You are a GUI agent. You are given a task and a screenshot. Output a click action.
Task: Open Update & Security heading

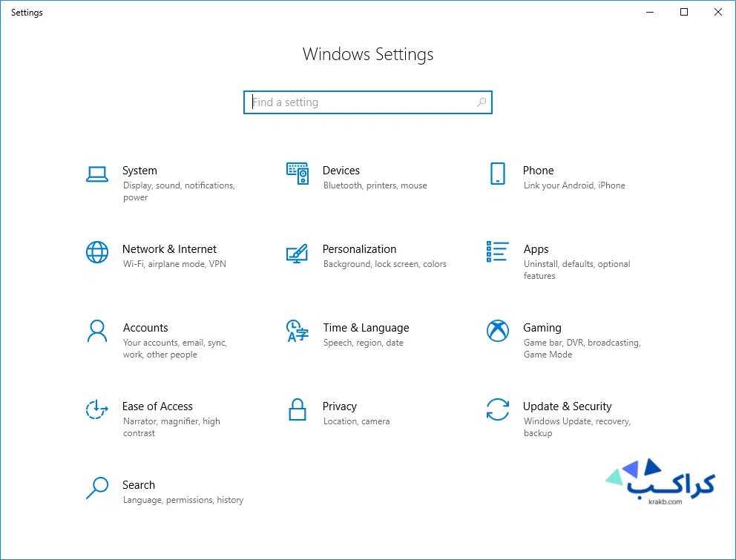(x=568, y=406)
